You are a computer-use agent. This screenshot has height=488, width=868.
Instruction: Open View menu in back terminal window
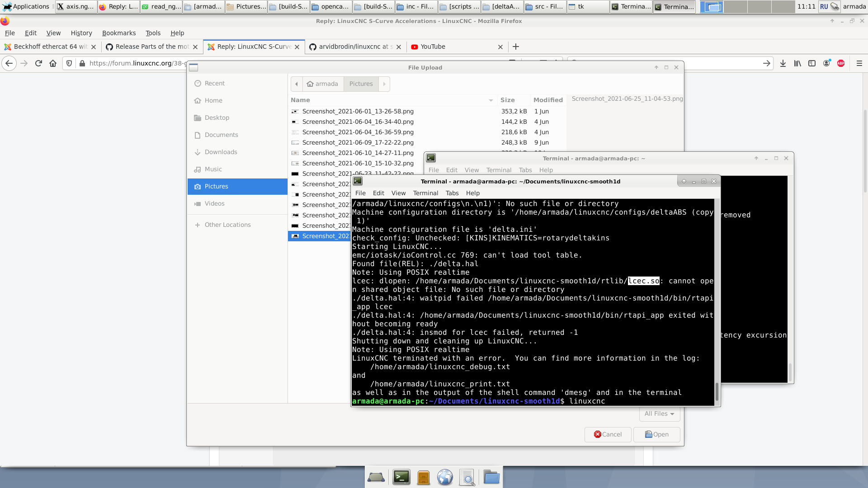[472, 170]
